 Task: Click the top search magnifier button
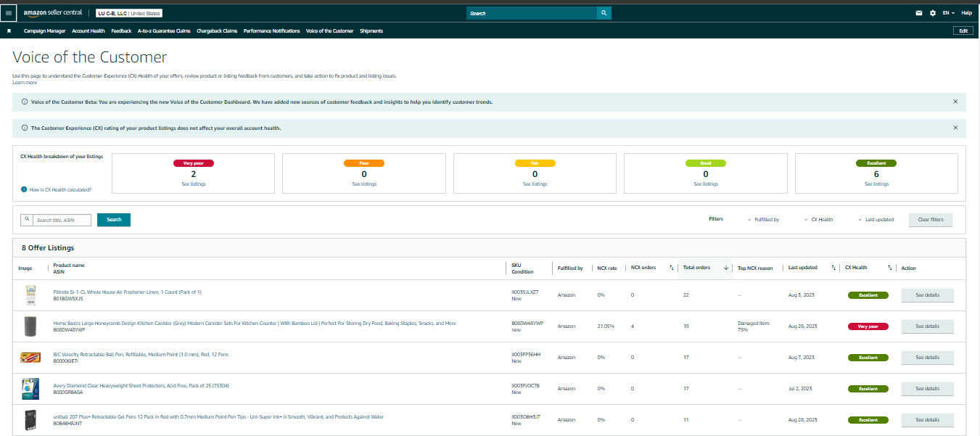[604, 13]
